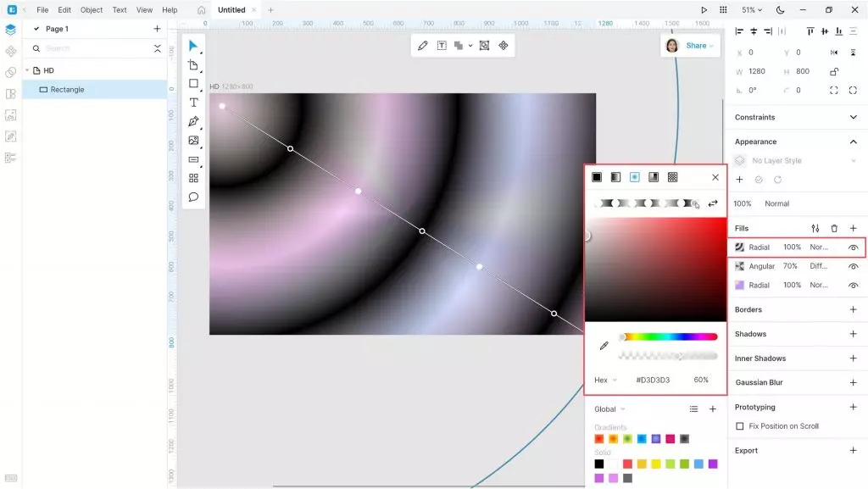Image resolution: width=868 pixels, height=489 pixels.
Task: Select the Pen tool
Action: click(x=193, y=122)
